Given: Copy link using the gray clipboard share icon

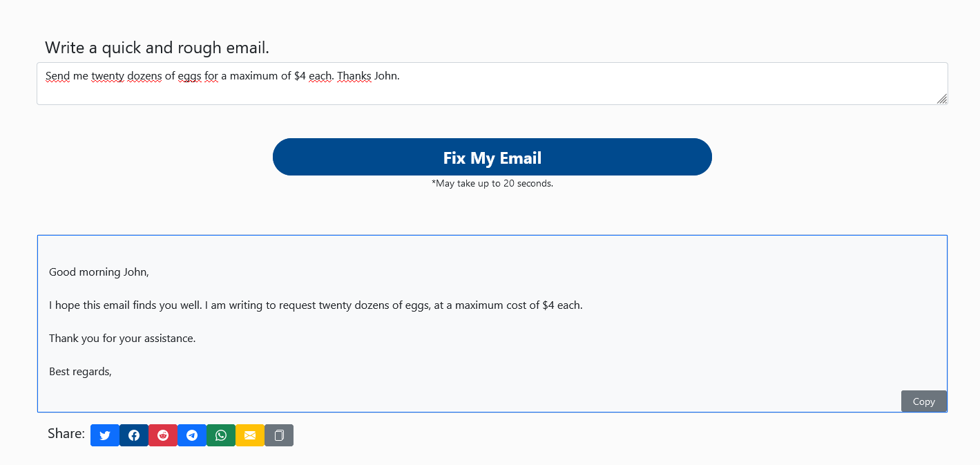Looking at the screenshot, I should pyautogui.click(x=279, y=435).
